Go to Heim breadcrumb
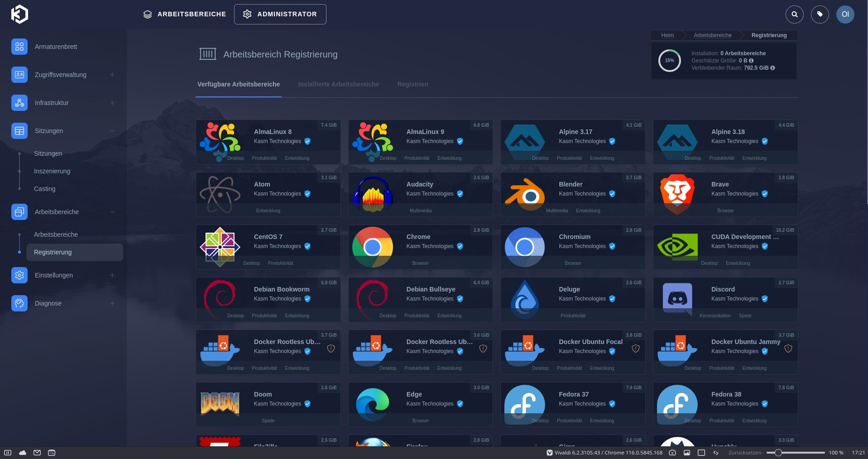Screen dimensions: 868x459 (667, 35)
